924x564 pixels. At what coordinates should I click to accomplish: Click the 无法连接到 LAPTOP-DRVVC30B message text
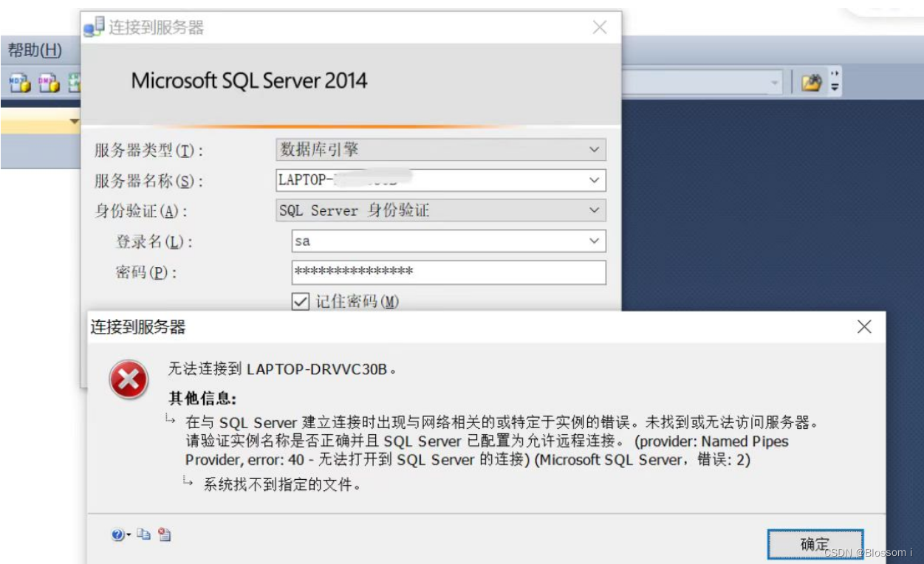coord(283,369)
